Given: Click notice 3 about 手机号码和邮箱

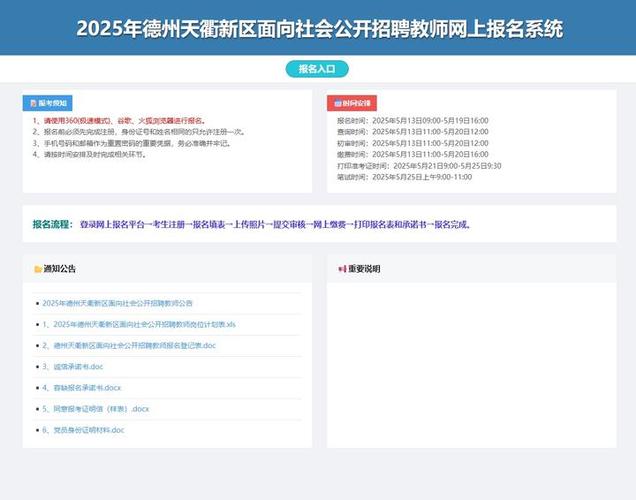Looking at the screenshot, I should pos(132,143).
